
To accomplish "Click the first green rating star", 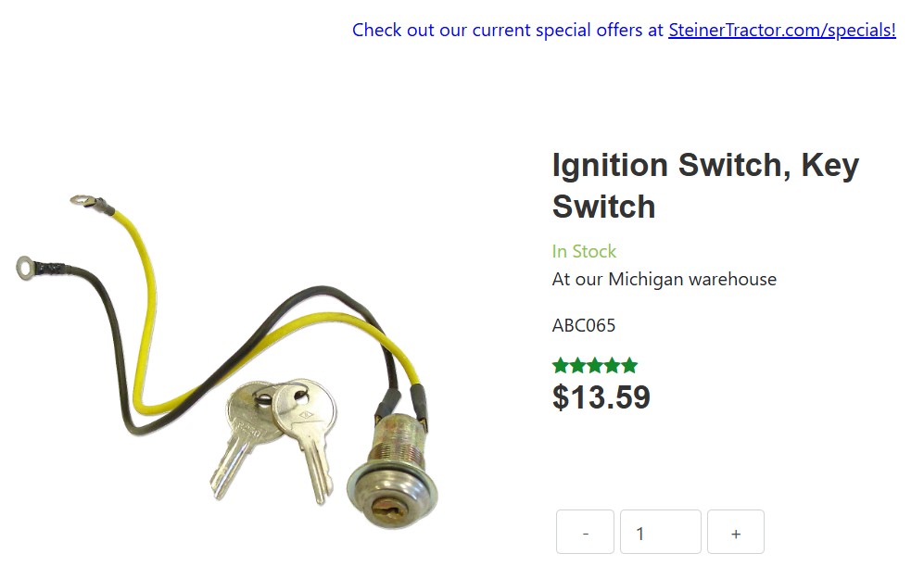I will 561,366.
